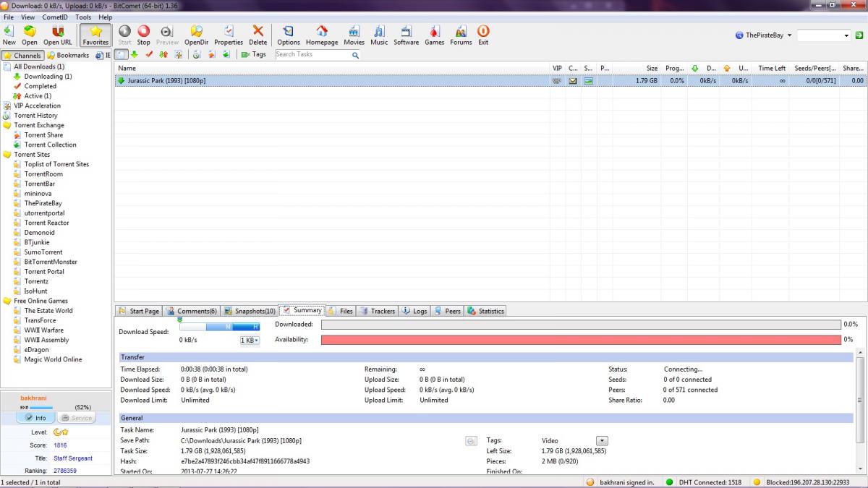Click the Jurassic Park snapshot picture icon

click(x=588, y=81)
